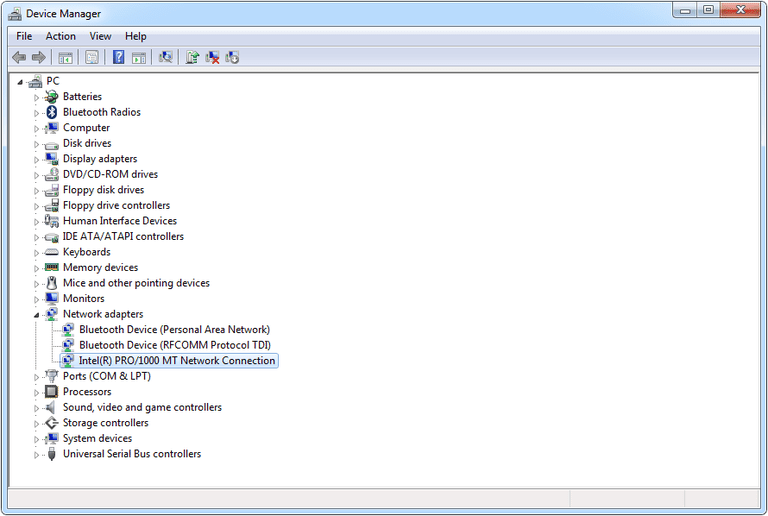Select the Computer category label
Image resolution: width=768 pixels, height=516 pixels.
(x=86, y=128)
